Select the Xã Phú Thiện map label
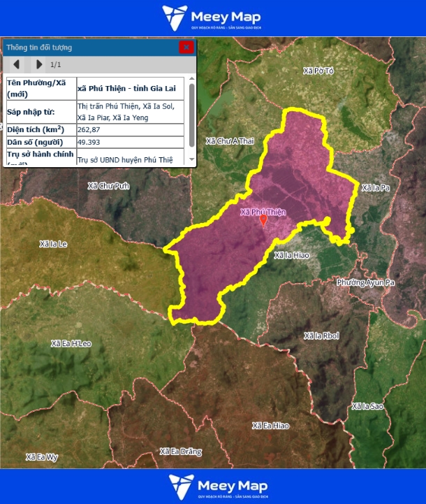 (x=263, y=211)
